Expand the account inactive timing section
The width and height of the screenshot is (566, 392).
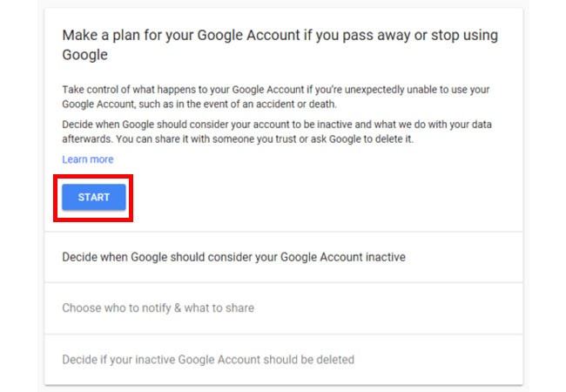click(233, 258)
